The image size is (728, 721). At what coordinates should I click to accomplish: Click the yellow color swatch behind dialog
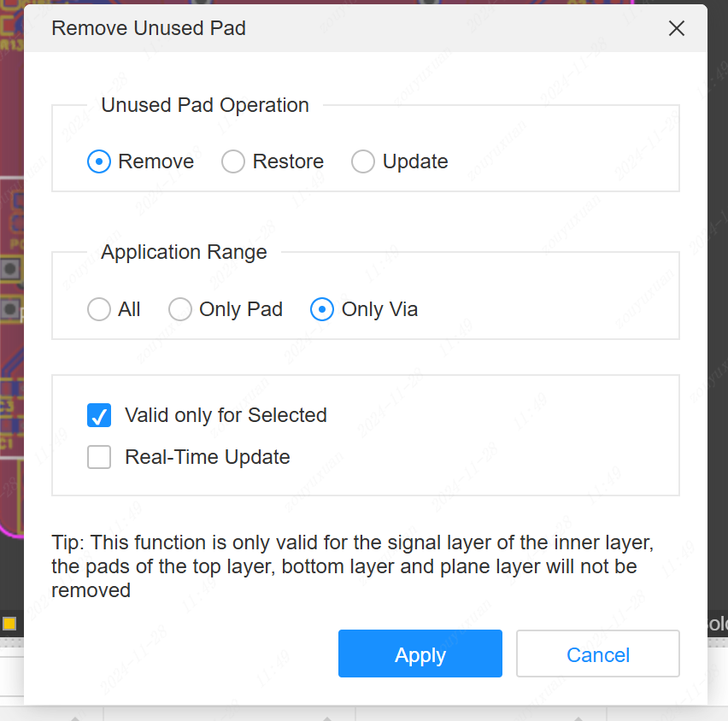(9, 624)
